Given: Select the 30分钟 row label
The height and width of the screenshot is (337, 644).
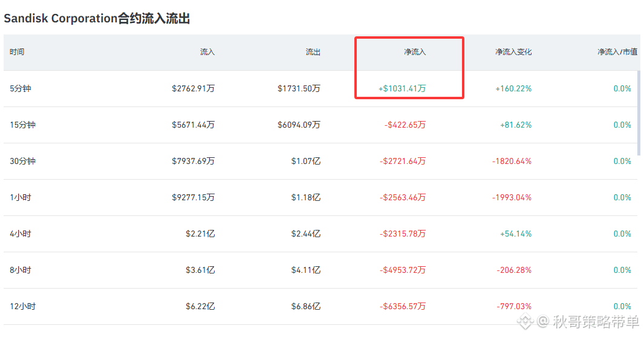Looking at the screenshot, I should tap(22, 161).
